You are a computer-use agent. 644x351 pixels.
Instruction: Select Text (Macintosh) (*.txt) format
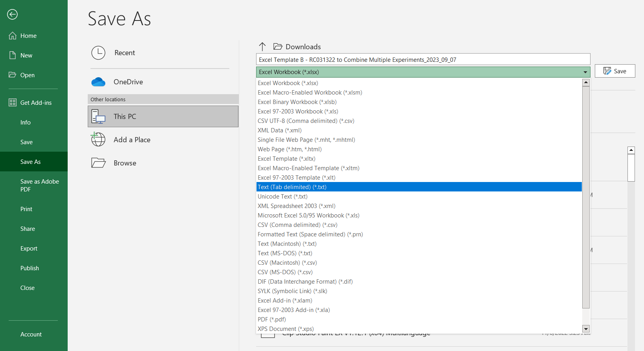tap(419, 244)
